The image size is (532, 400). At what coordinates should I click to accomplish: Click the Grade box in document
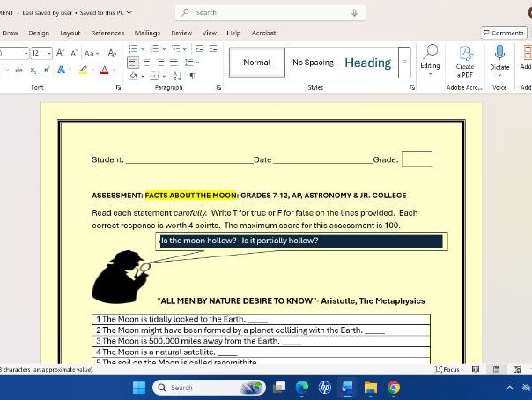click(417, 159)
